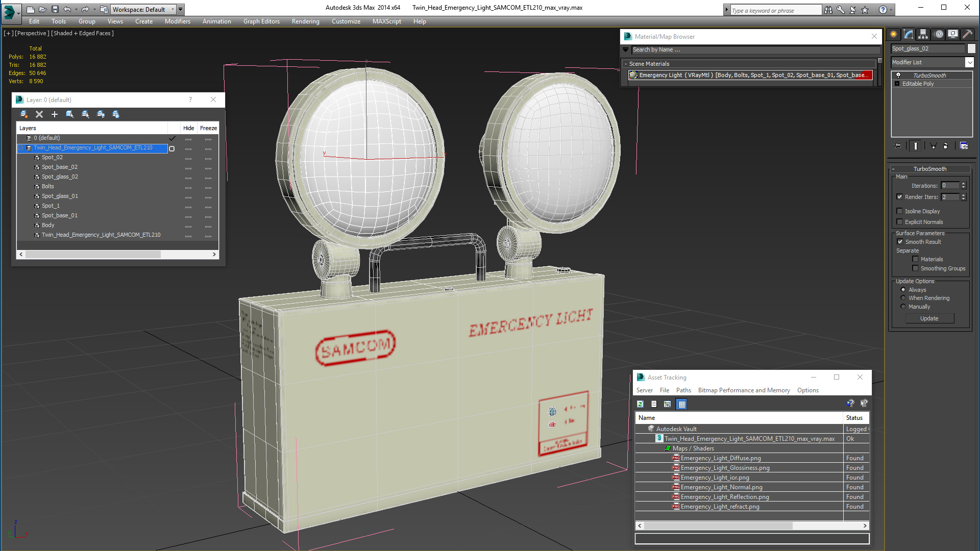Toggle TurboSmooth lightbulb in modifier stack

coord(898,76)
